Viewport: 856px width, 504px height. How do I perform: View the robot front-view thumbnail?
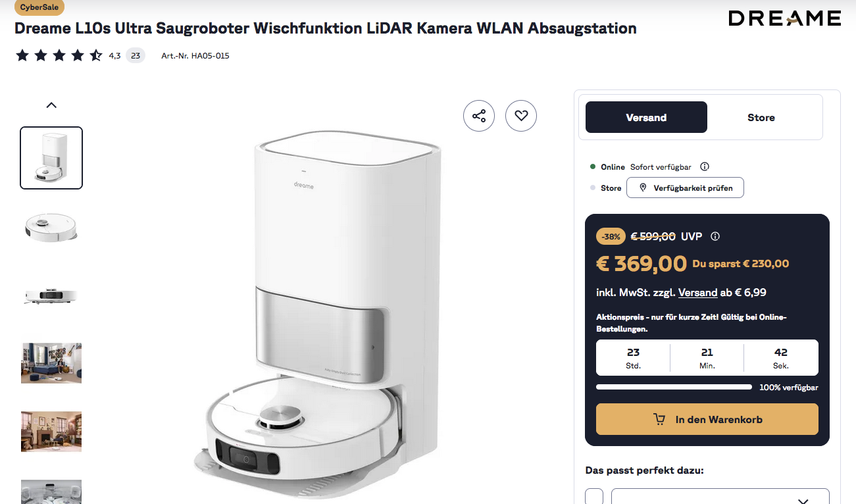tap(51, 295)
